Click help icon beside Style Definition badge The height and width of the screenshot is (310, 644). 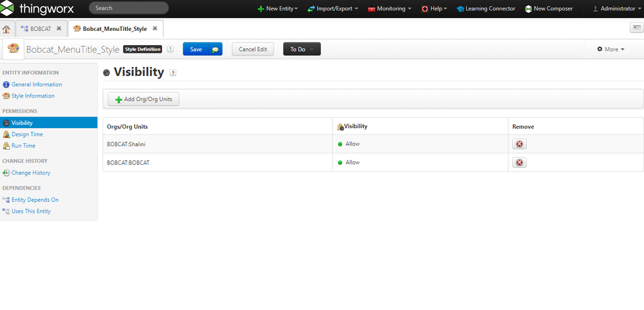tap(170, 49)
